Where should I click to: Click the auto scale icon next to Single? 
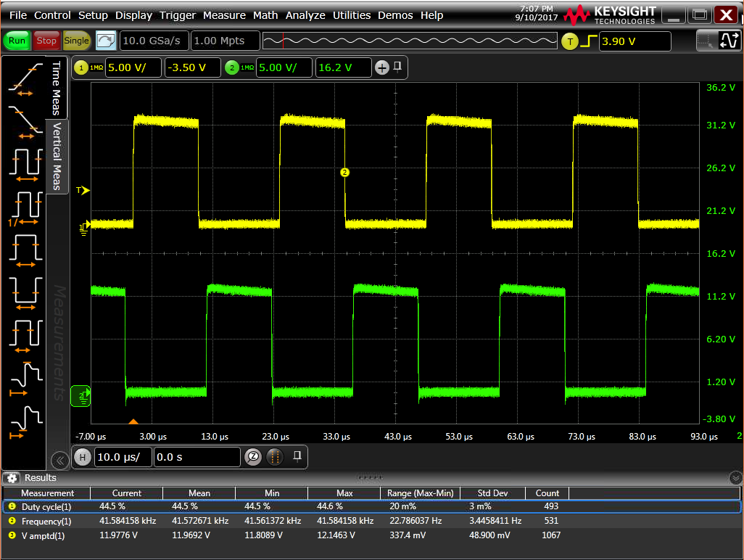106,41
